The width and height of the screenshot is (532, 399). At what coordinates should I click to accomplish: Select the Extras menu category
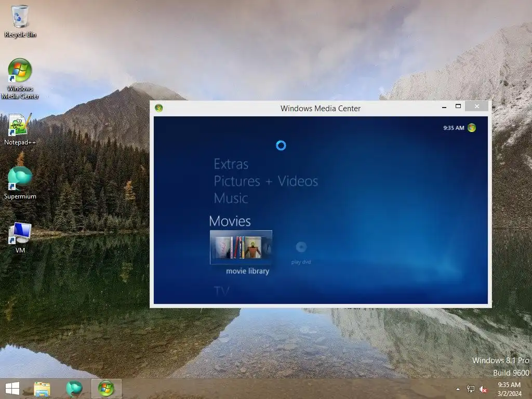231,164
